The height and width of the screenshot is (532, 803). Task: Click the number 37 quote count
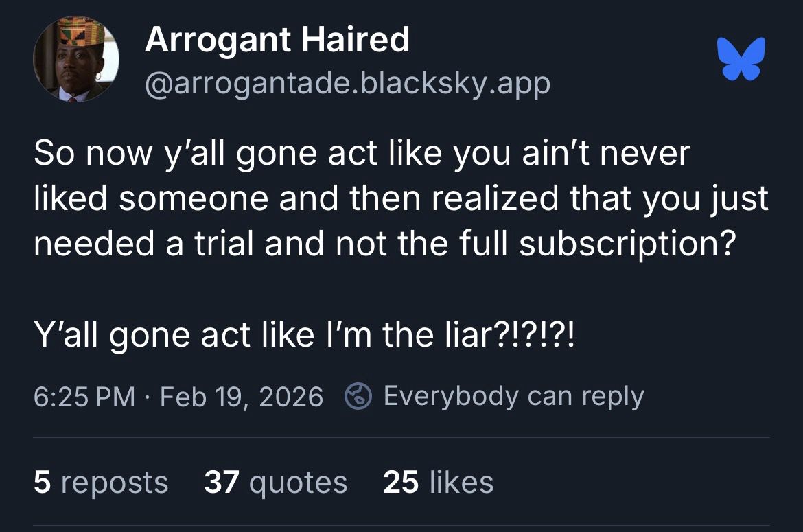click(221, 482)
